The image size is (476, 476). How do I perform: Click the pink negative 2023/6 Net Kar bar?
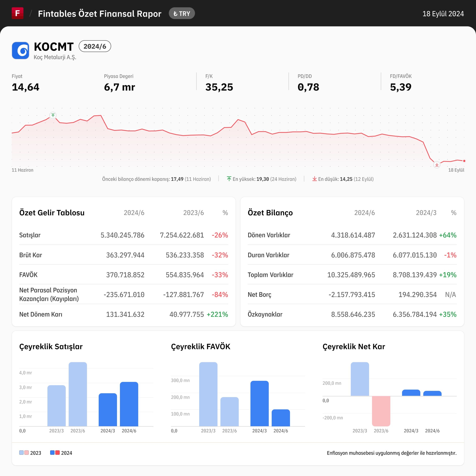click(x=381, y=411)
